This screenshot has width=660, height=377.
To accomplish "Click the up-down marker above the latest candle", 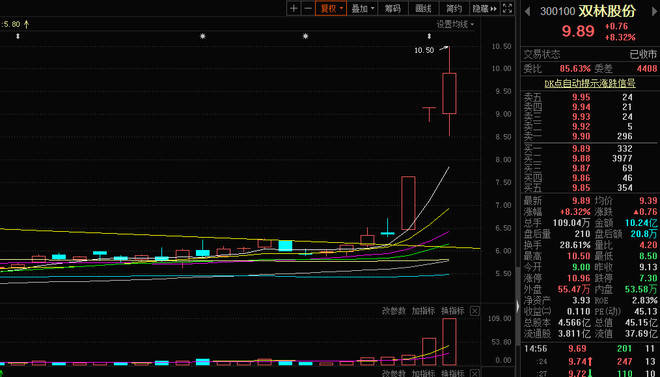I will pyautogui.click(x=429, y=36).
